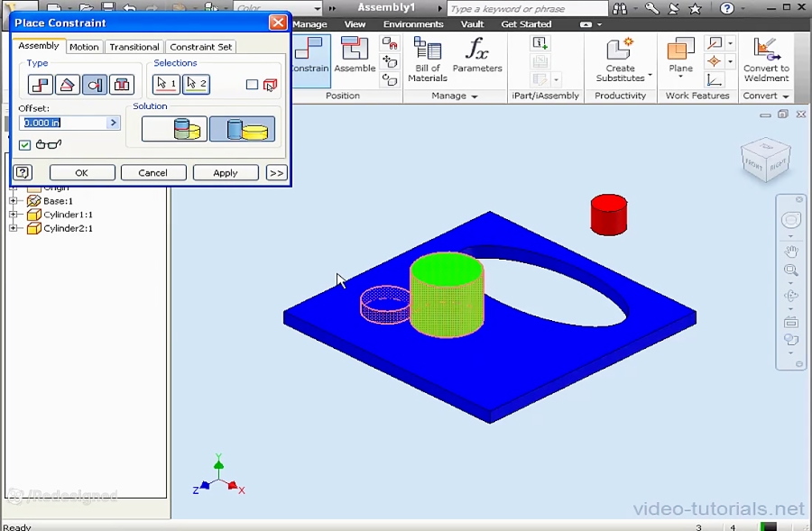The height and width of the screenshot is (531, 812).
Task: Activate the second Selections button
Action: [x=196, y=84]
